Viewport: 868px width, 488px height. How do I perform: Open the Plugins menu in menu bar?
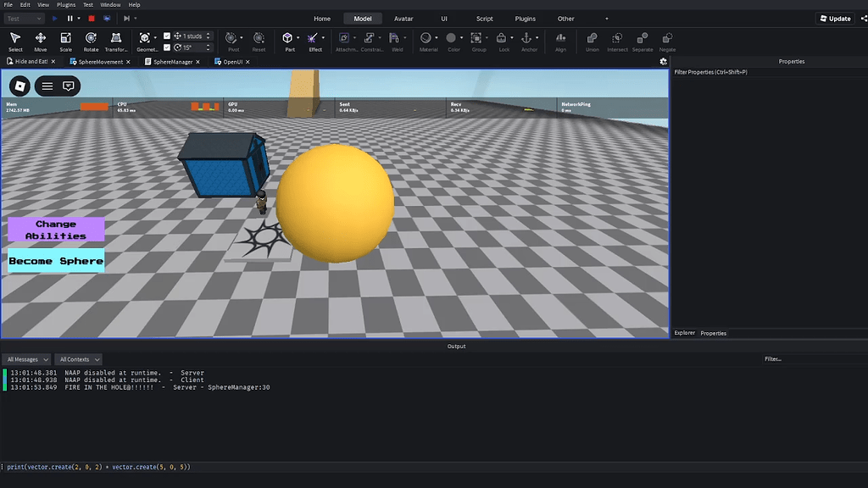(66, 4)
